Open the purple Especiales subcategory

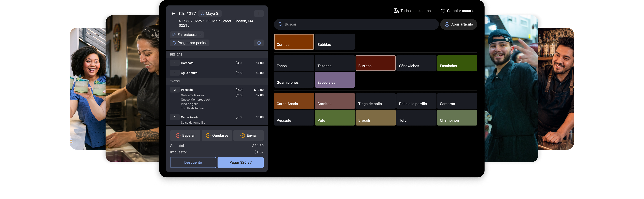[x=335, y=80]
